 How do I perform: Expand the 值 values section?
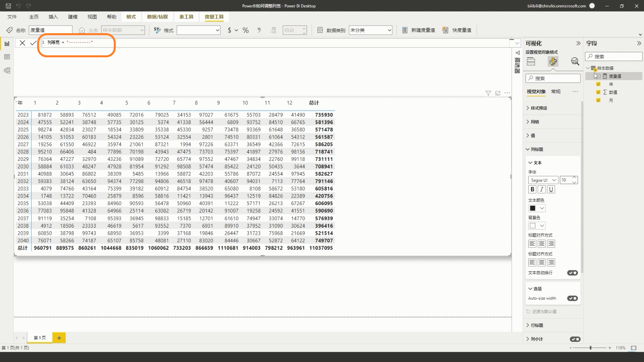[x=531, y=136]
